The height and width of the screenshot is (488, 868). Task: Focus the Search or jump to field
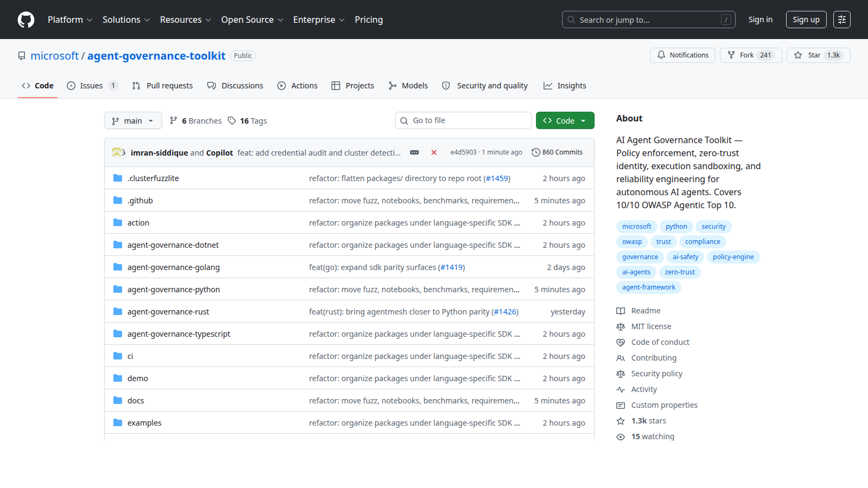point(649,20)
